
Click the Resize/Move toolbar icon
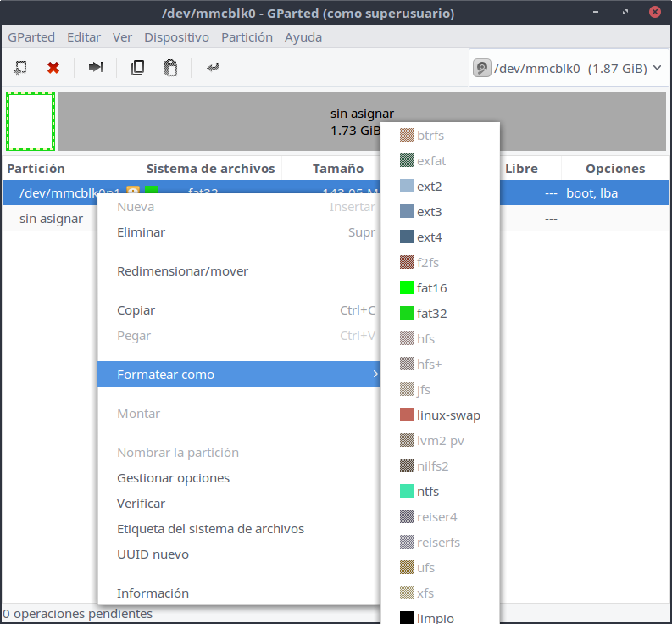[96, 68]
